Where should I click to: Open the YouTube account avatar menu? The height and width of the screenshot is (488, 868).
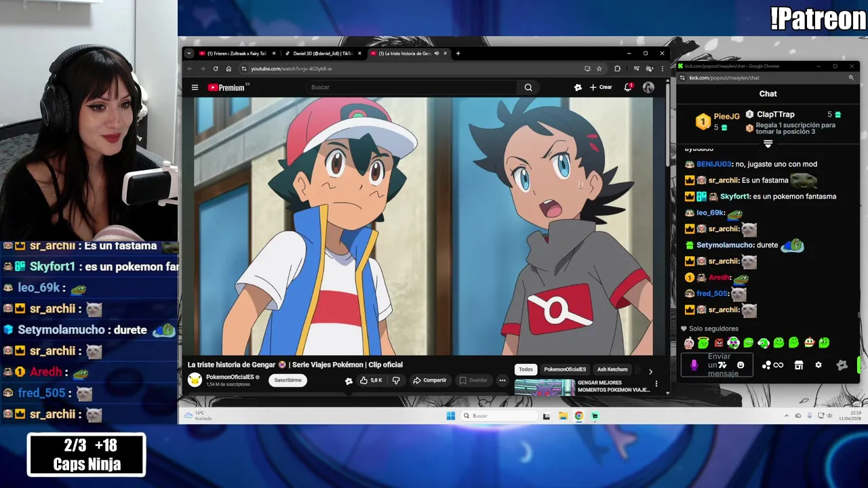pos(648,87)
